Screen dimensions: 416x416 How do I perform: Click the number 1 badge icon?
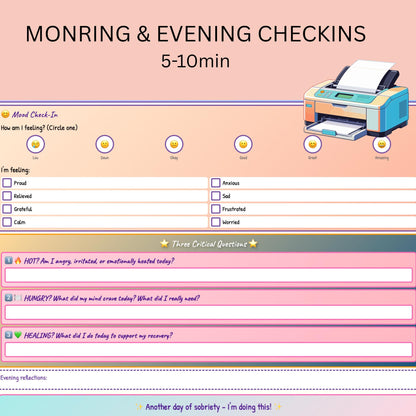point(9,260)
